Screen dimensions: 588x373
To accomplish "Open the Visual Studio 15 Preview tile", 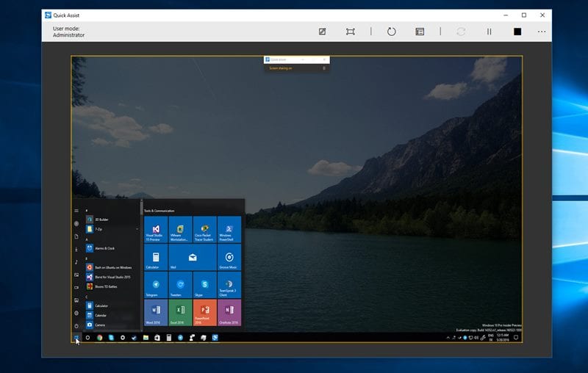I will (156, 229).
